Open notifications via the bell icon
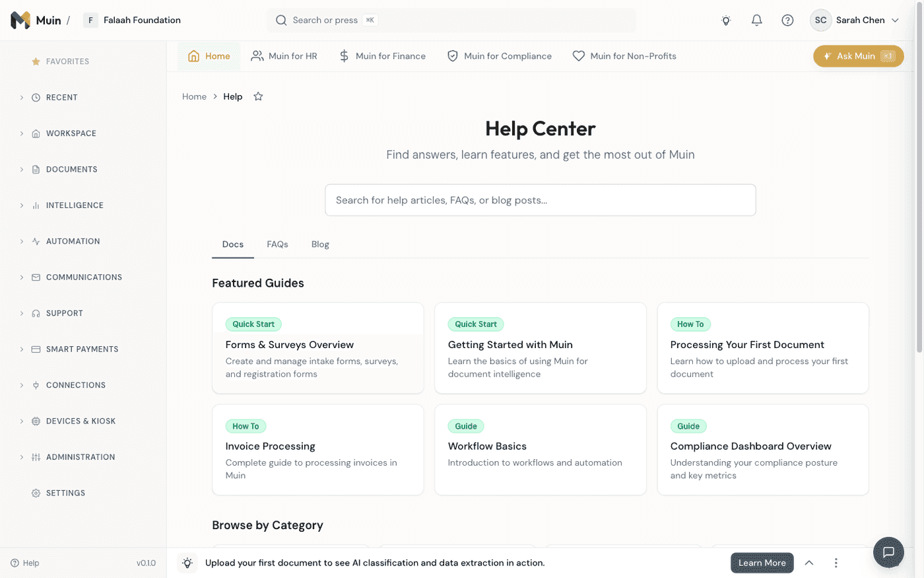The height and width of the screenshot is (578, 924). coord(756,20)
